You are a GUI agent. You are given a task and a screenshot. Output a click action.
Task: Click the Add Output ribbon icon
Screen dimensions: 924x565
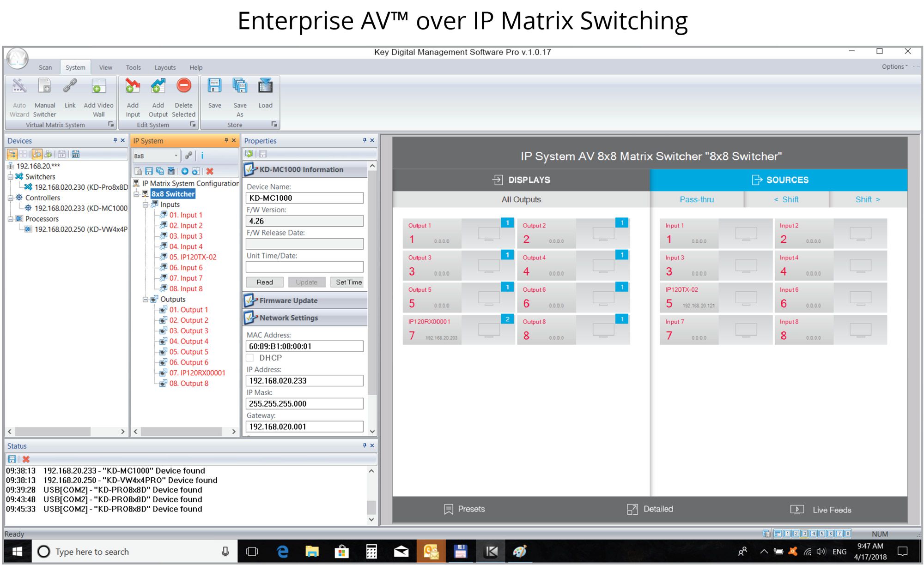click(x=158, y=87)
